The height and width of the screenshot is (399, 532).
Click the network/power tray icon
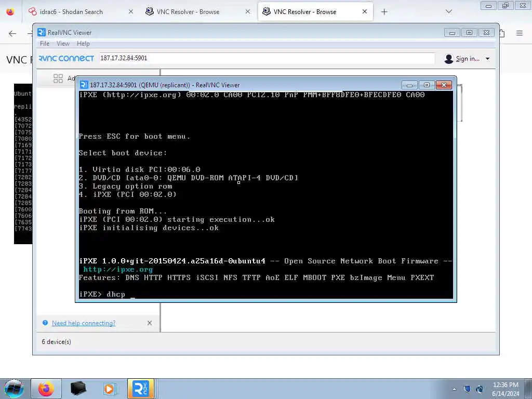coord(480,389)
